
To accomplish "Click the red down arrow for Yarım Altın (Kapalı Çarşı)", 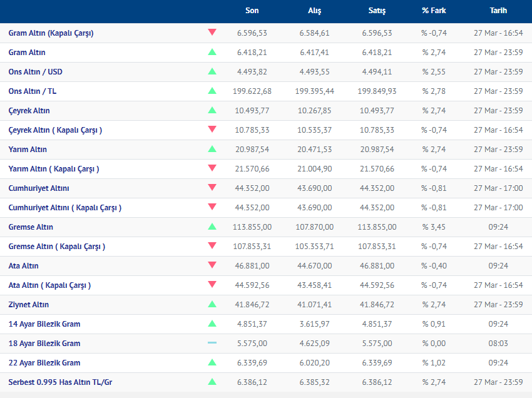I will pyautogui.click(x=212, y=168).
